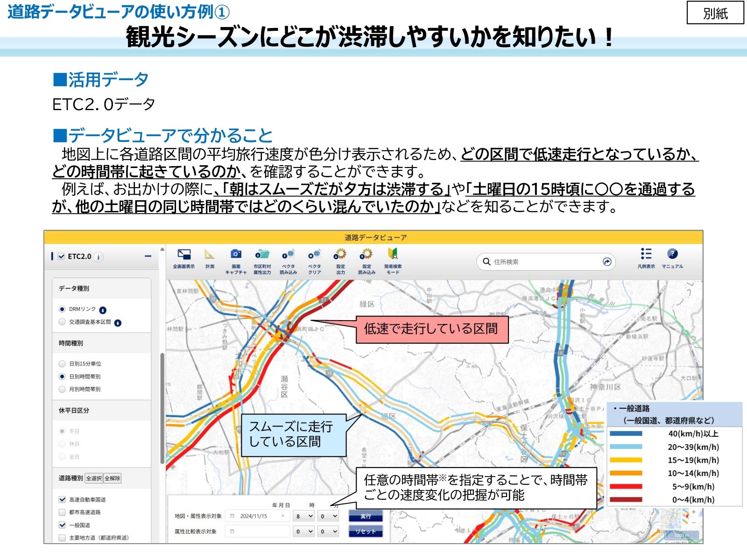Click the empty 属性比較表示対象 date input
Screen dimensions: 747x560
coord(258,531)
